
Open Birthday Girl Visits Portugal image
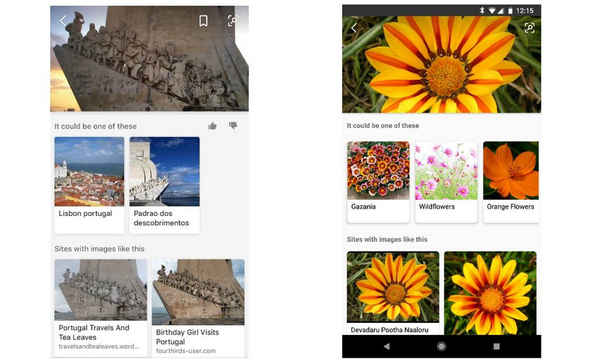tap(199, 292)
